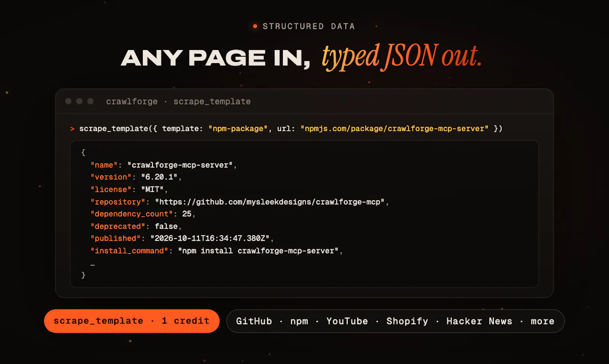Click the license value "MIT"
609x364 pixels.
152,189
